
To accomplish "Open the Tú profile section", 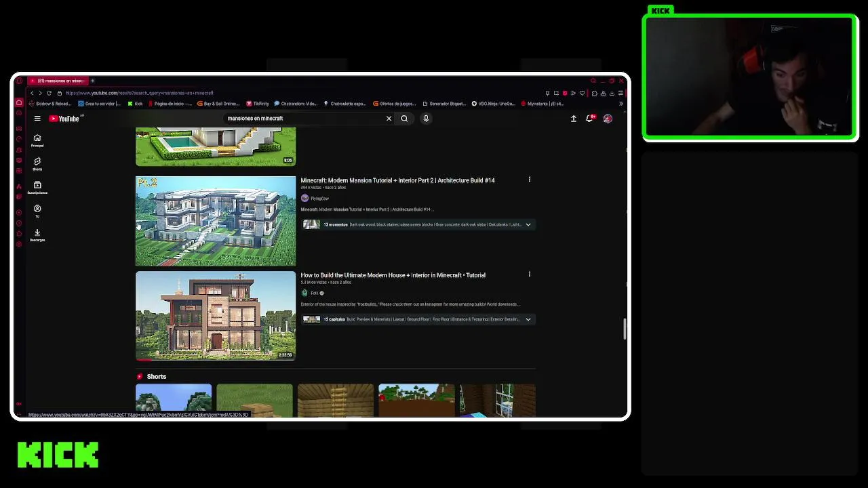I will coord(37,211).
